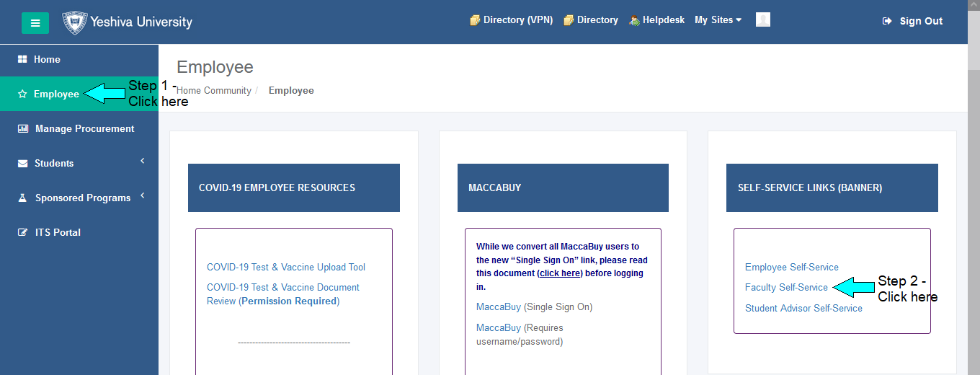Open the MaccaBuy document 'click here' link
Viewport: 980px width, 375px height.
[560, 273]
